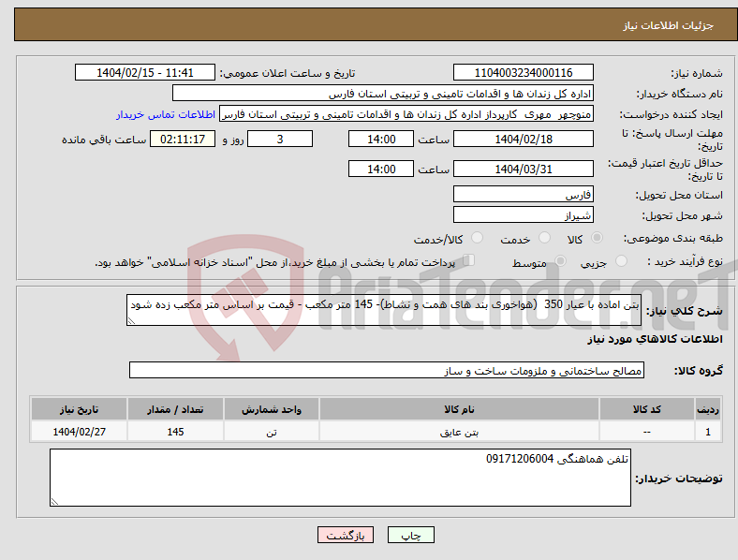Click the اطلاعات کالاهای مورد نیاز heading
This screenshot has width=738, height=560.
[x=655, y=339]
